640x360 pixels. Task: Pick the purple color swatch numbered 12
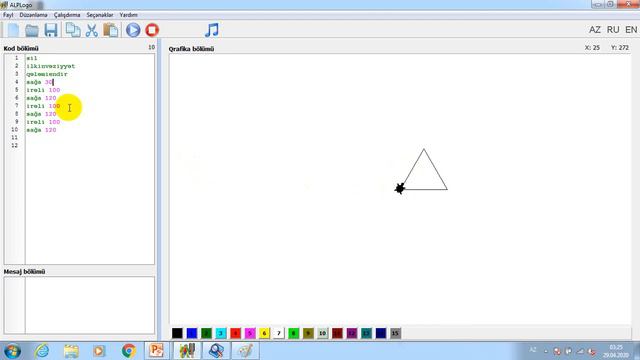tap(351, 333)
